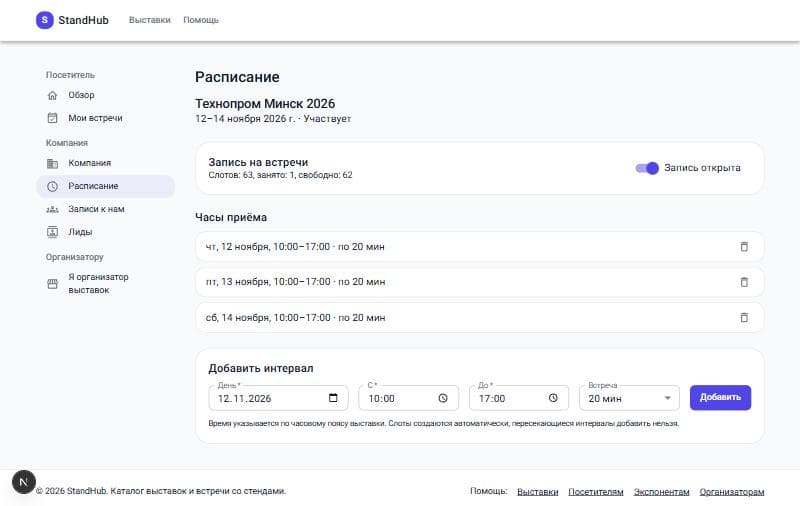Click the День date field 12.11.2026
This screenshot has height=506, width=800.
(279, 398)
